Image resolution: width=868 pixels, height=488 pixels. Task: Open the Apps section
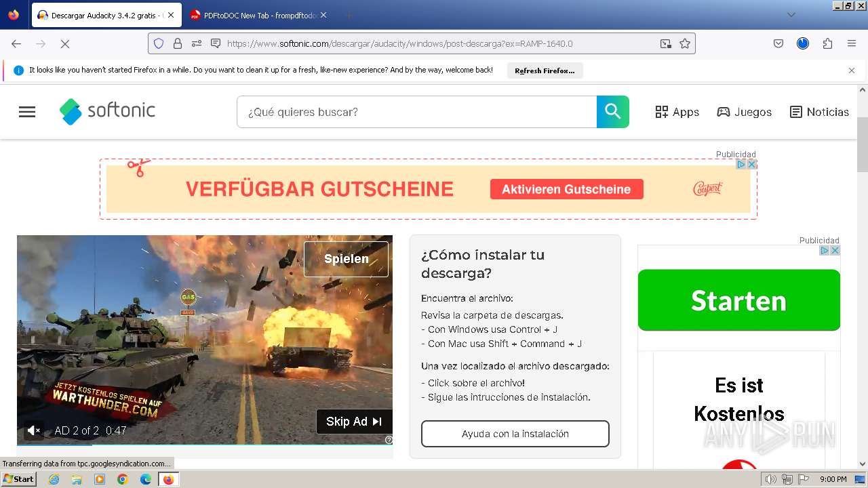tap(677, 112)
